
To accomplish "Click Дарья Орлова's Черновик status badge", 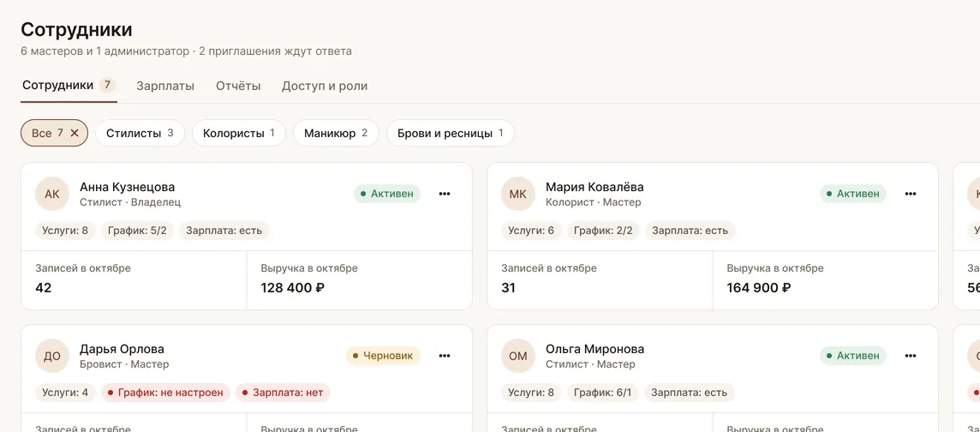I will tap(384, 356).
